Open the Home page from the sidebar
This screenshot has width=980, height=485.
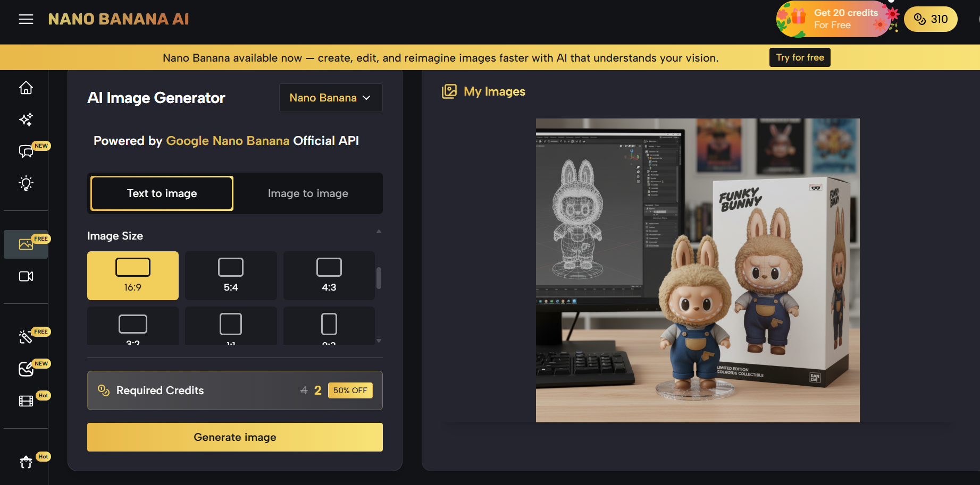point(26,88)
